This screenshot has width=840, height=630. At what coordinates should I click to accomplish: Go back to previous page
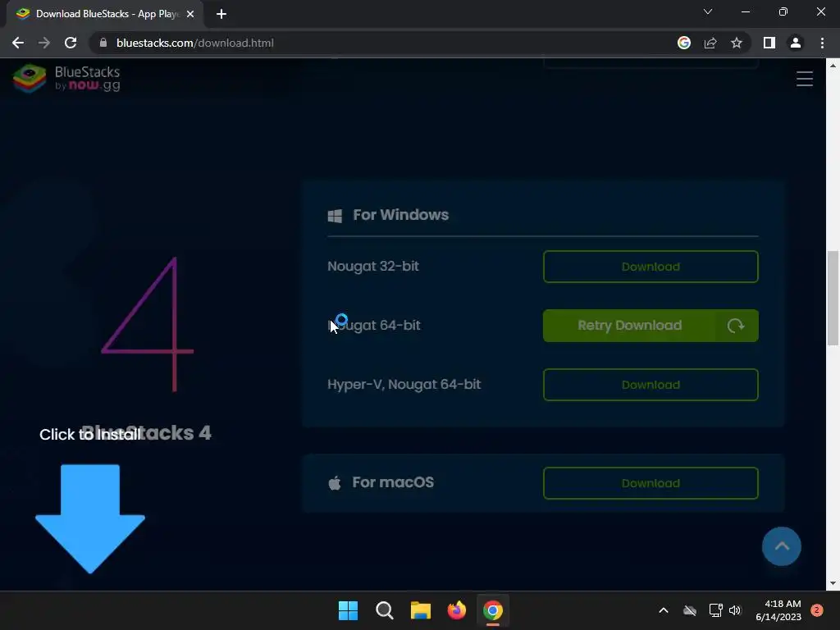[x=18, y=43]
